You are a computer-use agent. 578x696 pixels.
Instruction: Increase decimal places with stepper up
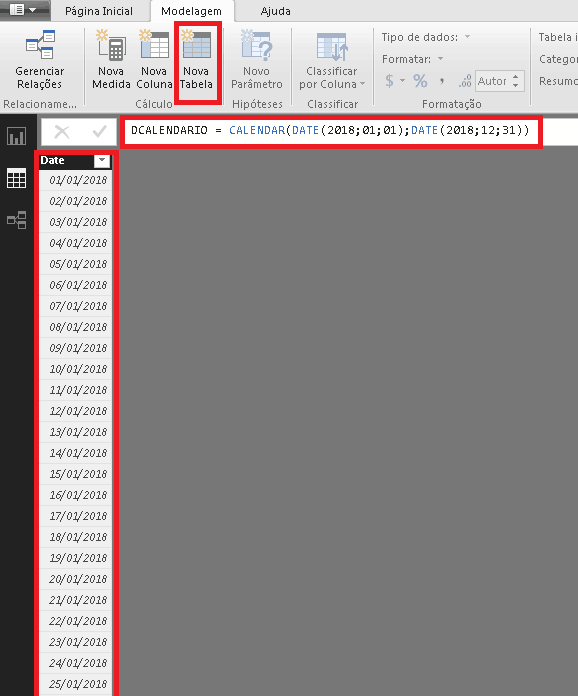click(x=515, y=77)
